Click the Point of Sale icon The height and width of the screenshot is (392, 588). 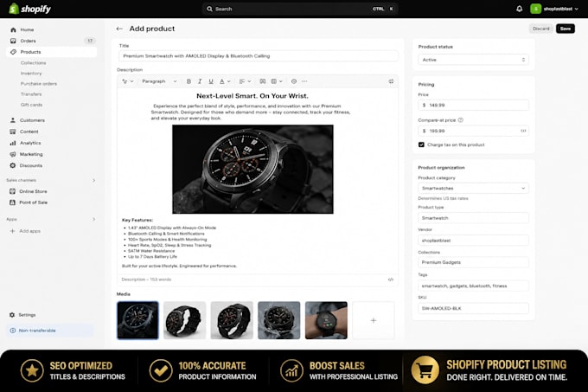tap(12, 202)
